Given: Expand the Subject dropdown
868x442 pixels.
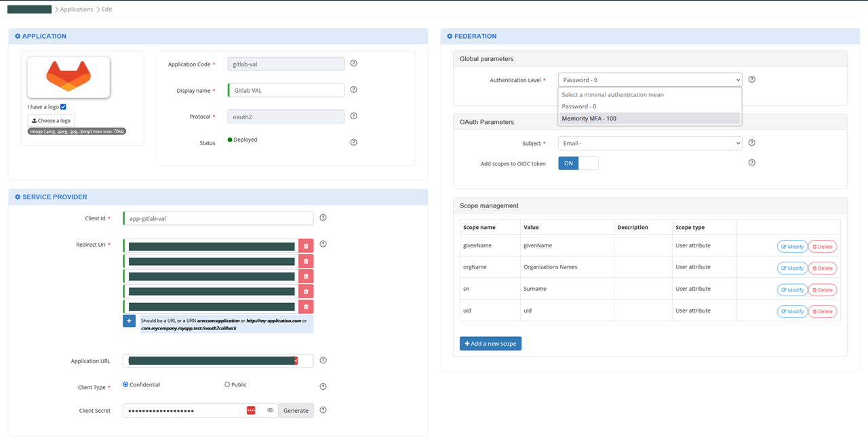Looking at the screenshot, I should click(x=650, y=144).
